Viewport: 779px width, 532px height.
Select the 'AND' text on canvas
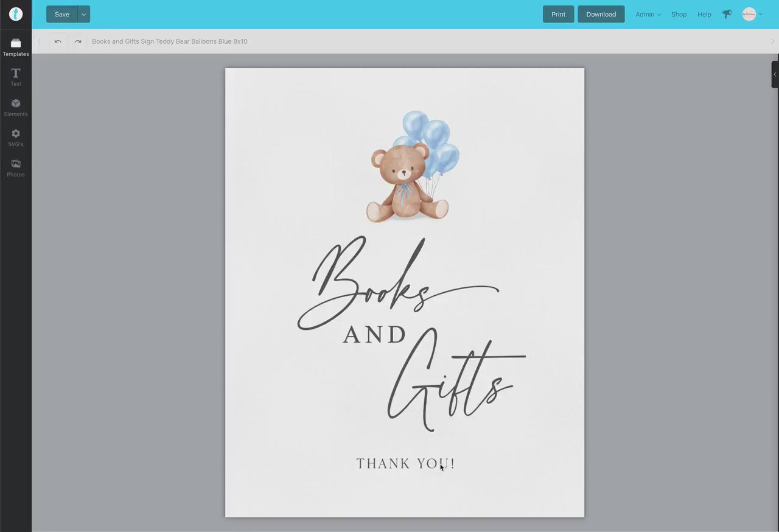pyautogui.click(x=374, y=335)
